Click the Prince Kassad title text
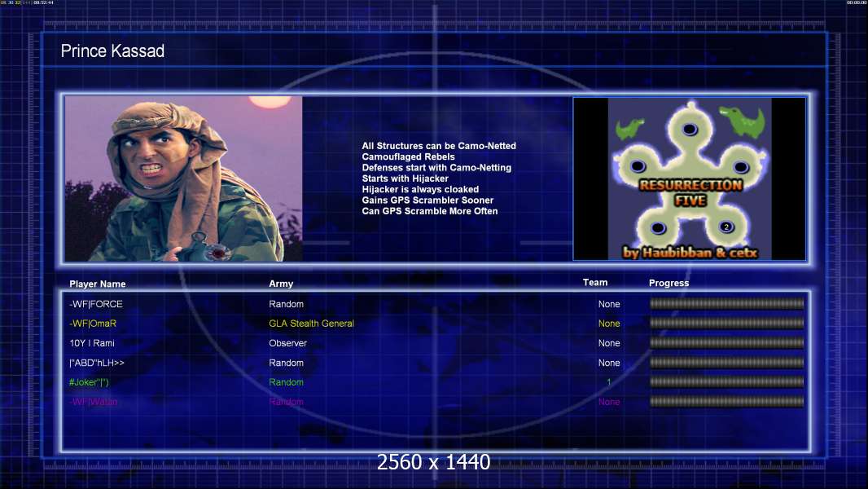 [x=112, y=51]
